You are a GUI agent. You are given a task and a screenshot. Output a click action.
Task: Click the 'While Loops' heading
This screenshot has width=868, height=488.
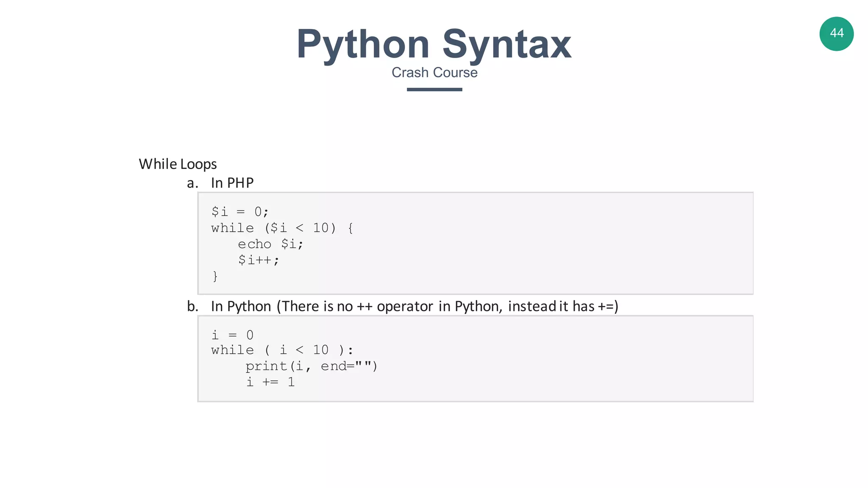click(178, 164)
